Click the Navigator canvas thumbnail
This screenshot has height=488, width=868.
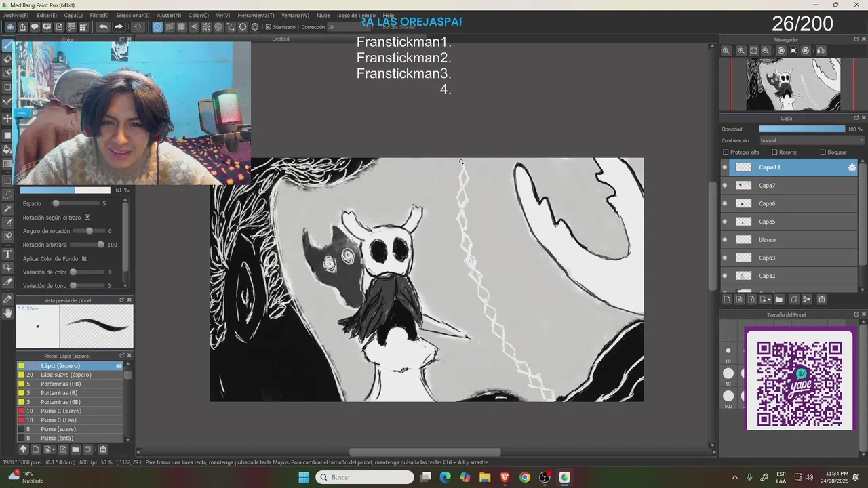(x=793, y=84)
